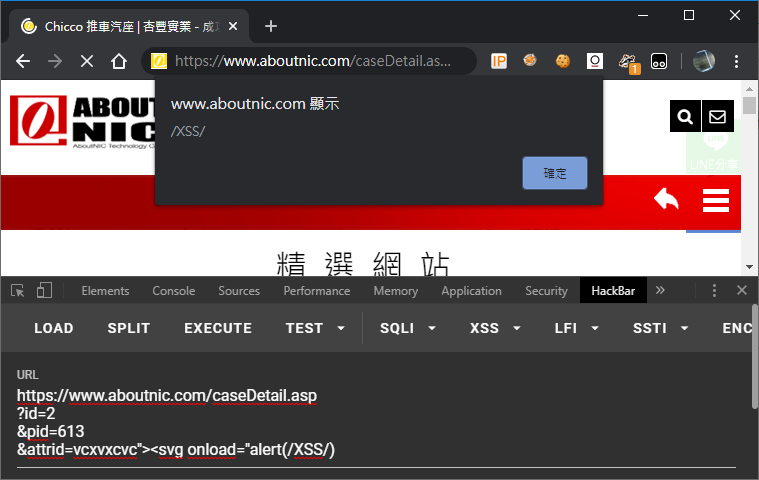759x480 pixels.
Task: Activate the DevTools element inspector icon
Action: pos(18,290)
